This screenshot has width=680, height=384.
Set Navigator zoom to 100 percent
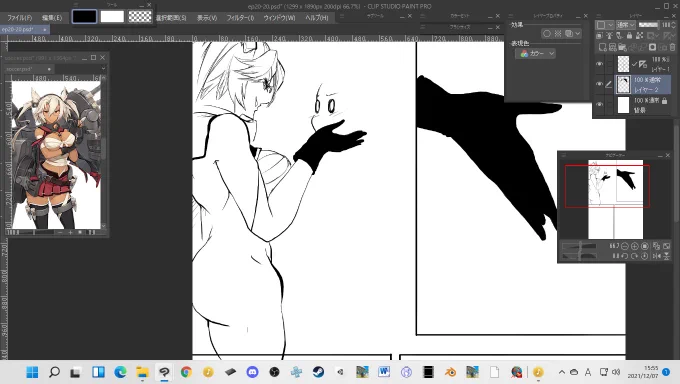point(645,246)
